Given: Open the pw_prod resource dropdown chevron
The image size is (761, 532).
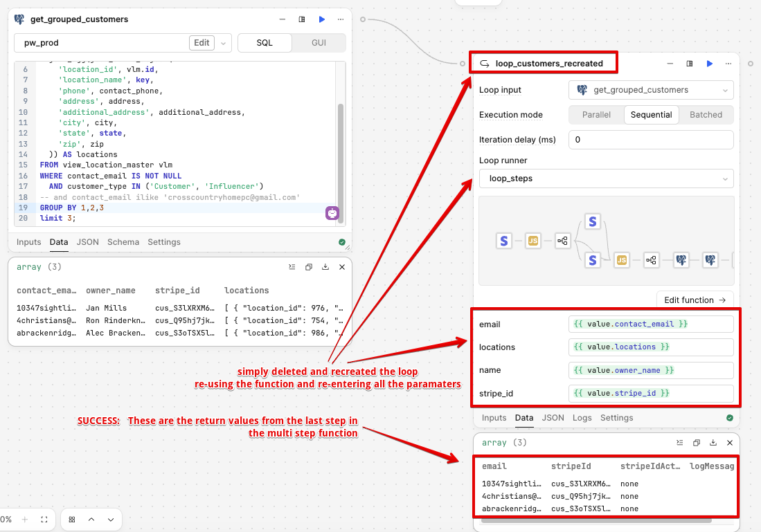Looking at the screenshot, I should 223,43.
